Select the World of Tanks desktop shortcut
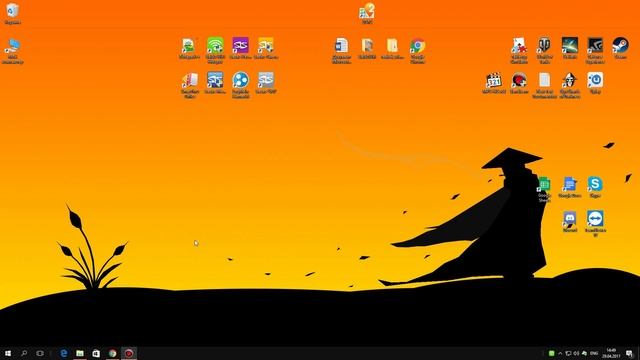Image resolution: width=640 pixels, height=360 pixels. pyautogui.click(x=544, y=51)
